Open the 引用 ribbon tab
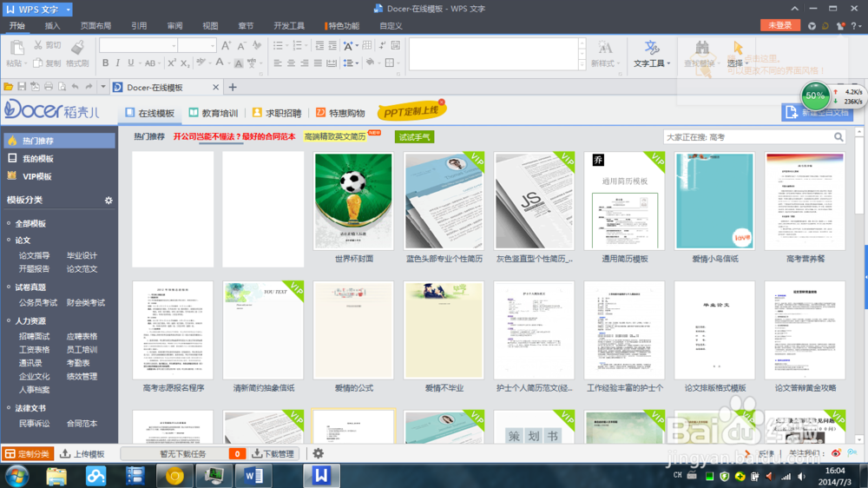 click(139, 25)
